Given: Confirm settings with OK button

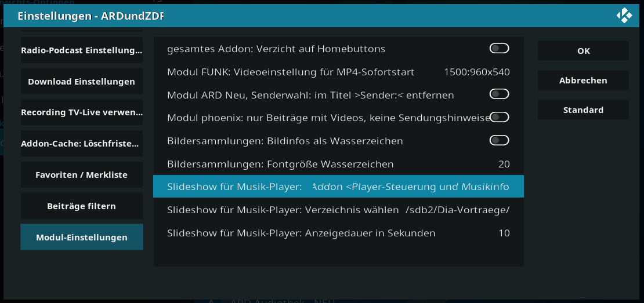Looking at the screenshot, I should (x=583, y=51).
